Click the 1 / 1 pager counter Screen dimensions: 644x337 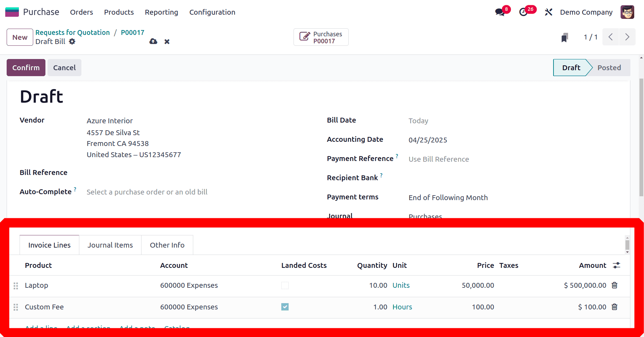click(x=591, y=37)
